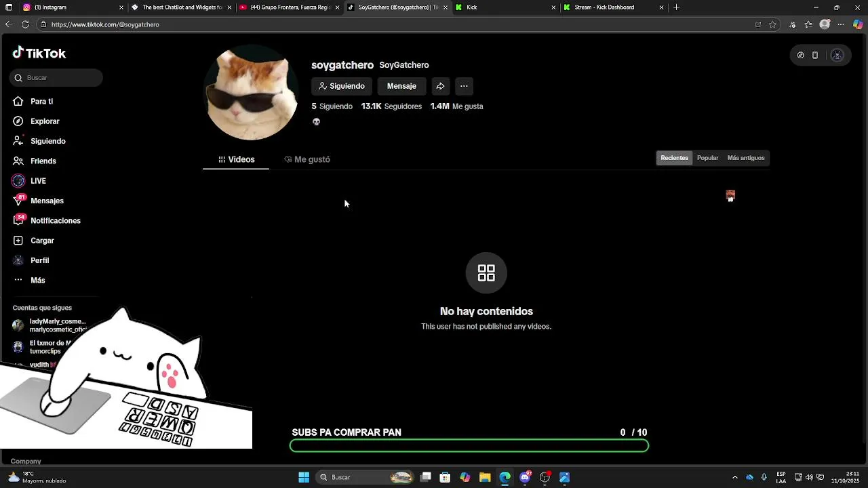Open the ESP LAA language switcher
The image size is (868, 488).
pyautogui.click(x=781, y=477)
